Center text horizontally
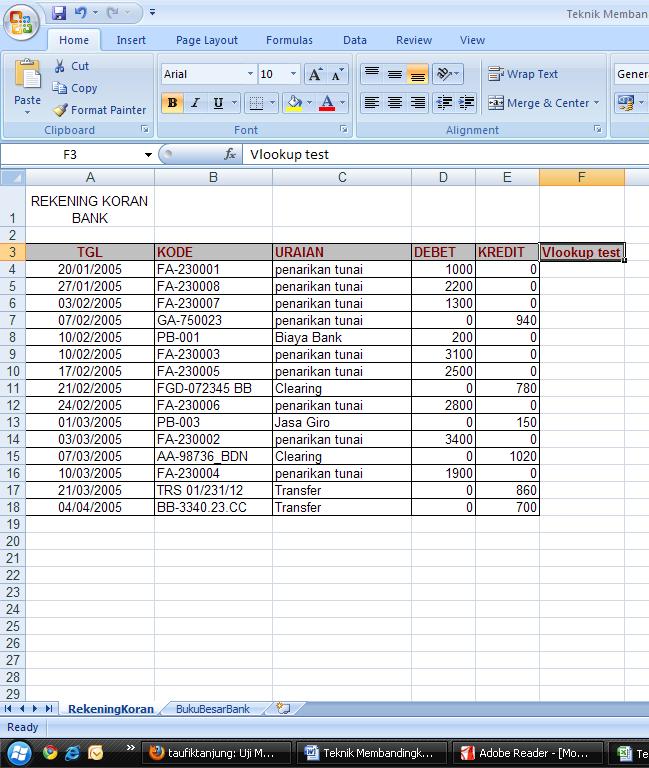649x768 pixels. [x=395, y=103]
